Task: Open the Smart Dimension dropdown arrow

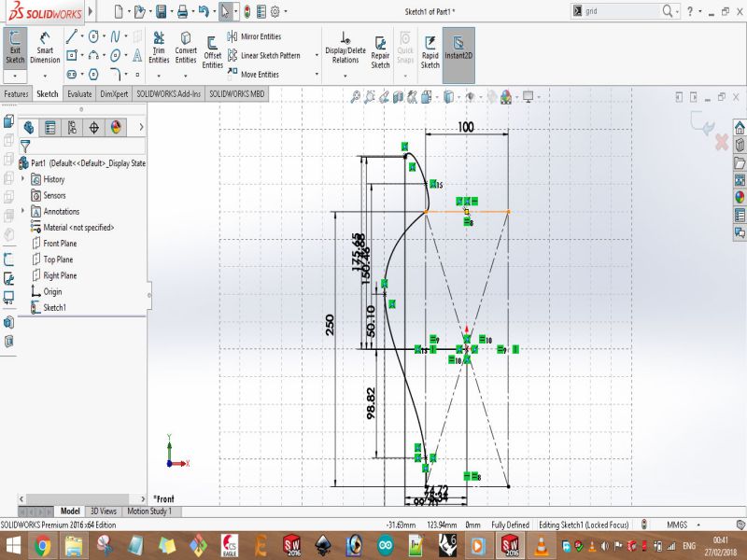Action: [45, 76]
